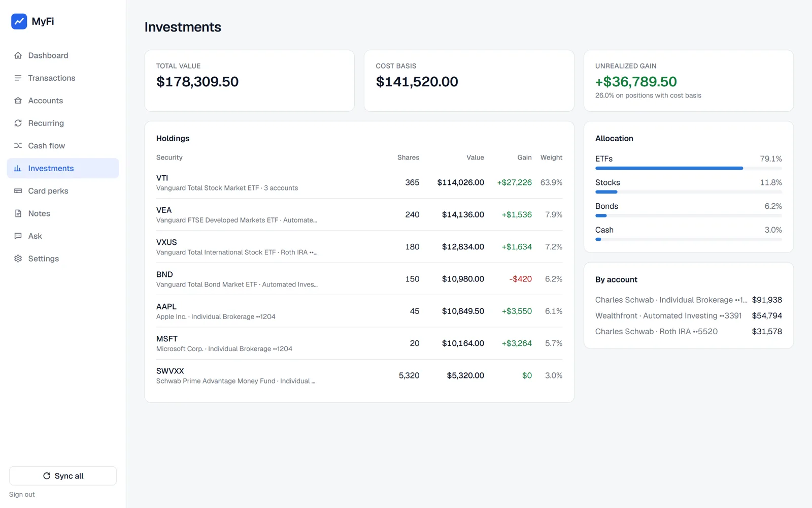The image size is (812, 508).
Task: Click the Weight column header
Action: pos(551,157)
